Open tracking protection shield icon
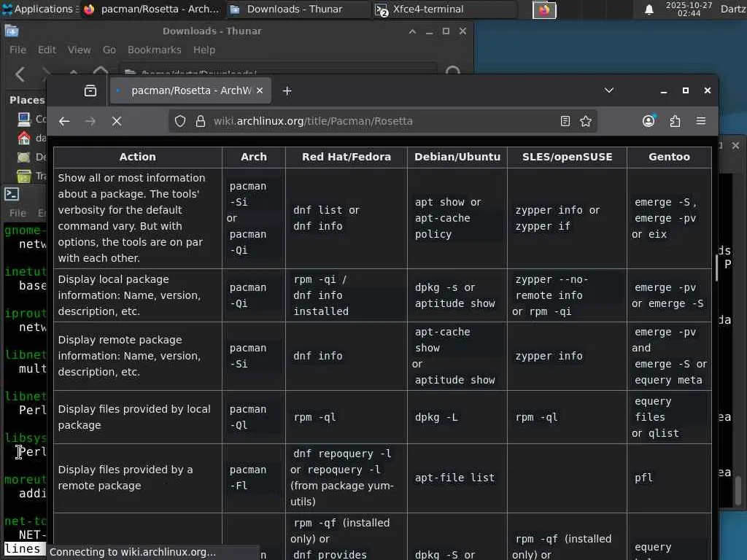Screen dimensions: 747x560 point(180,122)
